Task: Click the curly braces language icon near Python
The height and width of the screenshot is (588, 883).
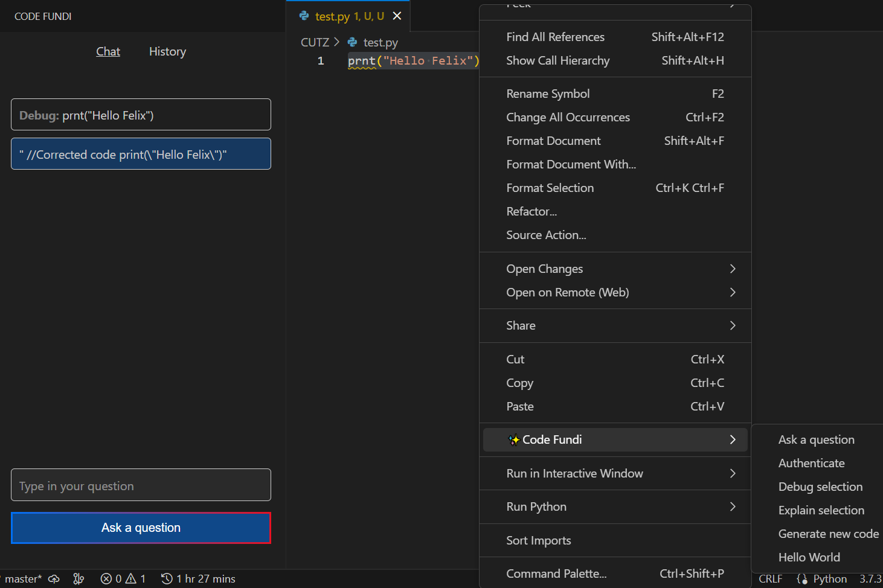Action: point(802,579)
